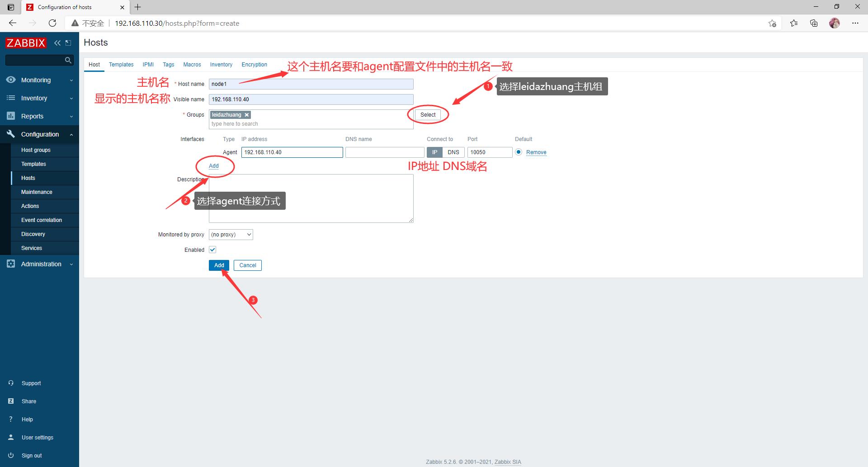Screen dimensions: 868x467
Task: Open the browser profile avatar
Action: click(835, 23)
